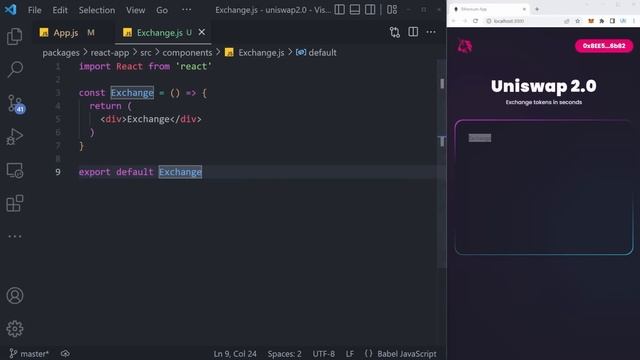Toggle browser side panel icon

612,21
